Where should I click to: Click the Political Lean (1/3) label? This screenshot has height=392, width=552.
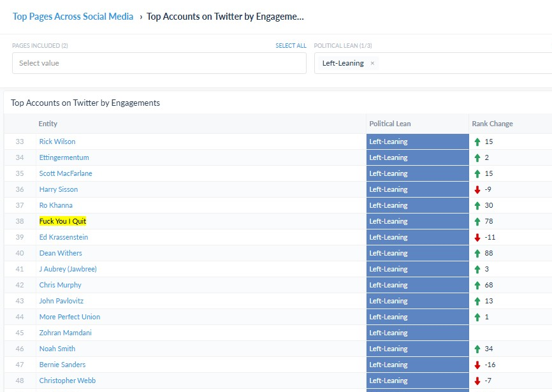(x=343, y=46)
